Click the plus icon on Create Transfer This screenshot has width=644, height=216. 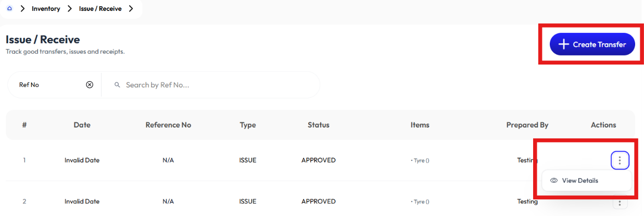(563, 45)
